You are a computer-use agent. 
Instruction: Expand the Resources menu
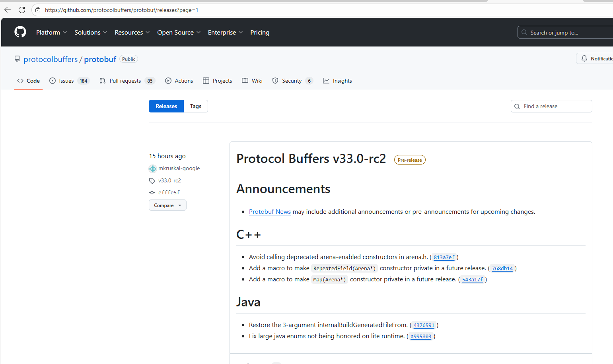click(132, 32)
